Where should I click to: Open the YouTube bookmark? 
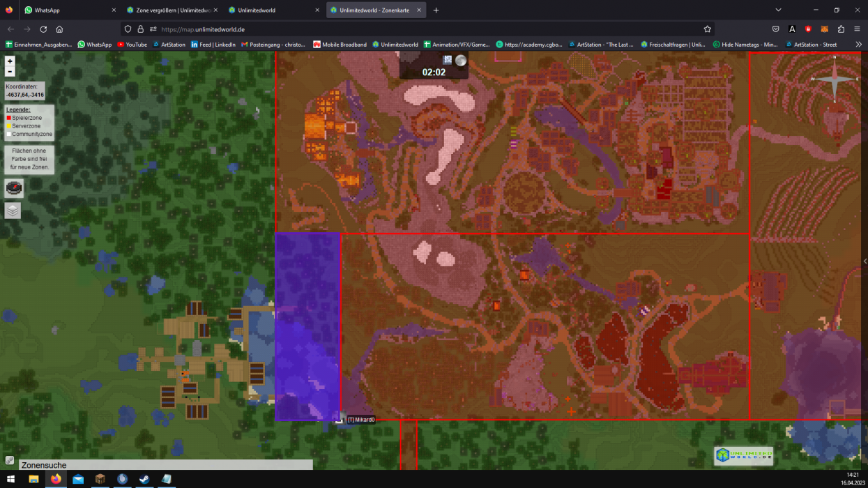[x=132, y=45]
